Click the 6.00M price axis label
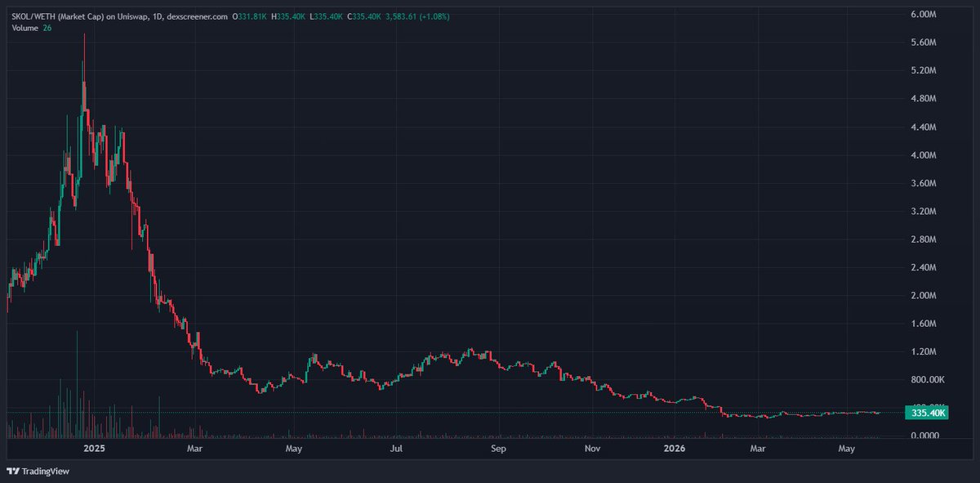The image size is (980, 483). (923, 15)
